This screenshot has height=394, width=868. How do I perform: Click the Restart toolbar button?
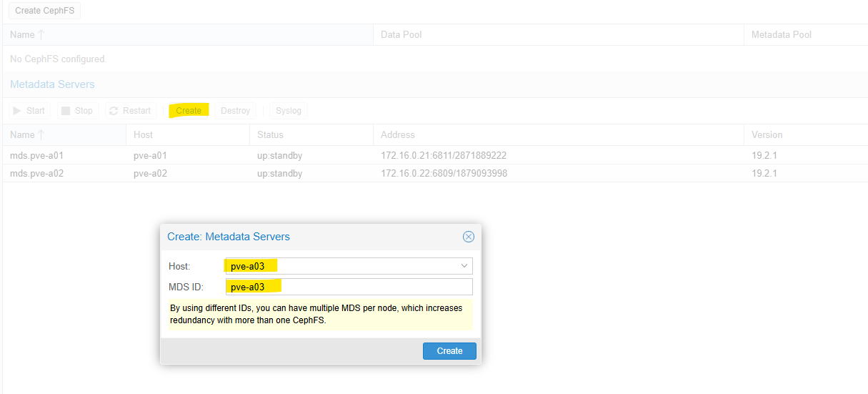[x=129, y=111]
